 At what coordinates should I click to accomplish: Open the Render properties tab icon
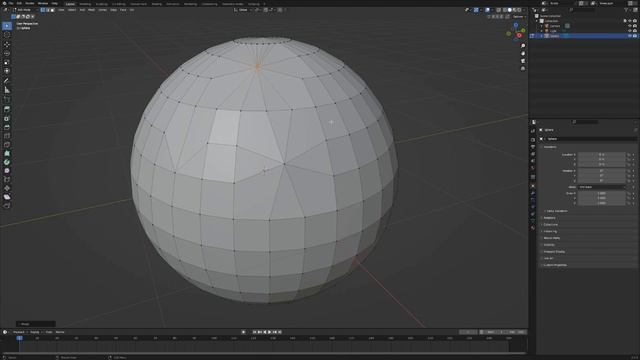click(x=533, y=140)
